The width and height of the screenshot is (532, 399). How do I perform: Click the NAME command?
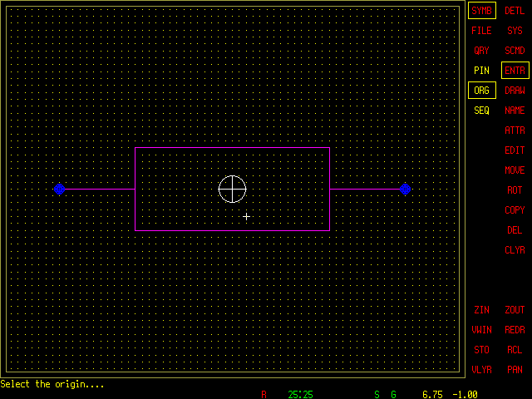point(515,111)
